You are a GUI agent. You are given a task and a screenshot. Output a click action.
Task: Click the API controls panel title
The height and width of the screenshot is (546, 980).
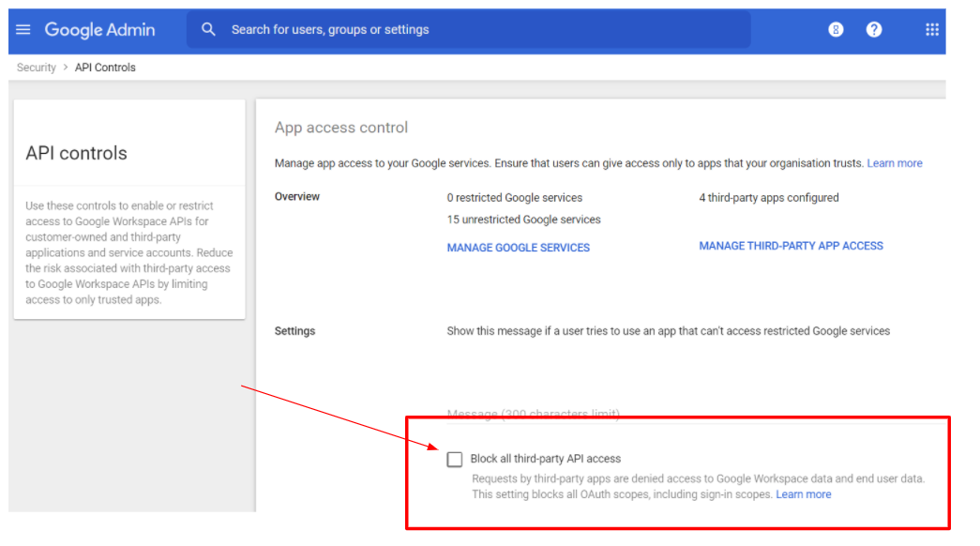pos(76,153)
